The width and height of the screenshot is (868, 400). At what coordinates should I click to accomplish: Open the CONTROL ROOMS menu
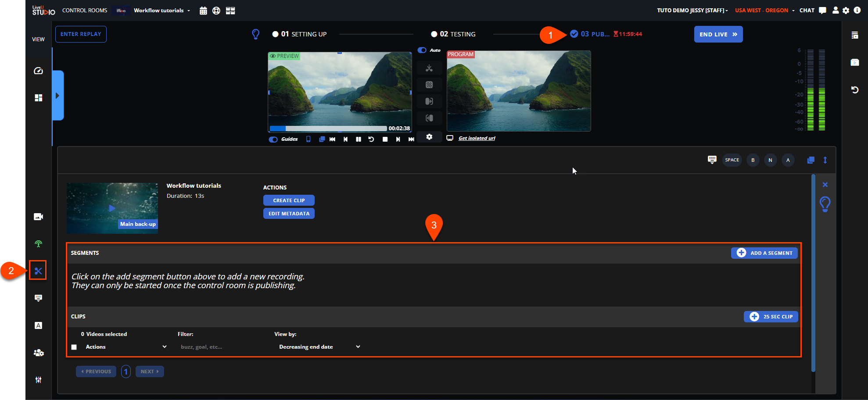[85, 11]
